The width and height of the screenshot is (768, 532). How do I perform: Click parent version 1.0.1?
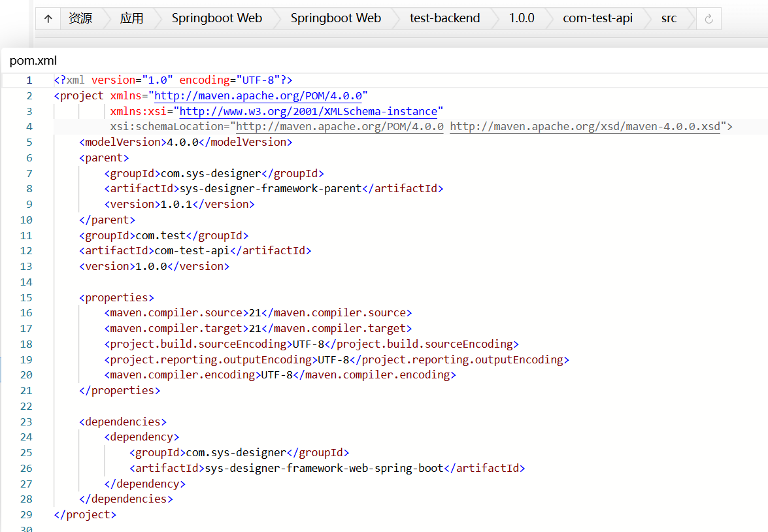[x=176, y=205]
